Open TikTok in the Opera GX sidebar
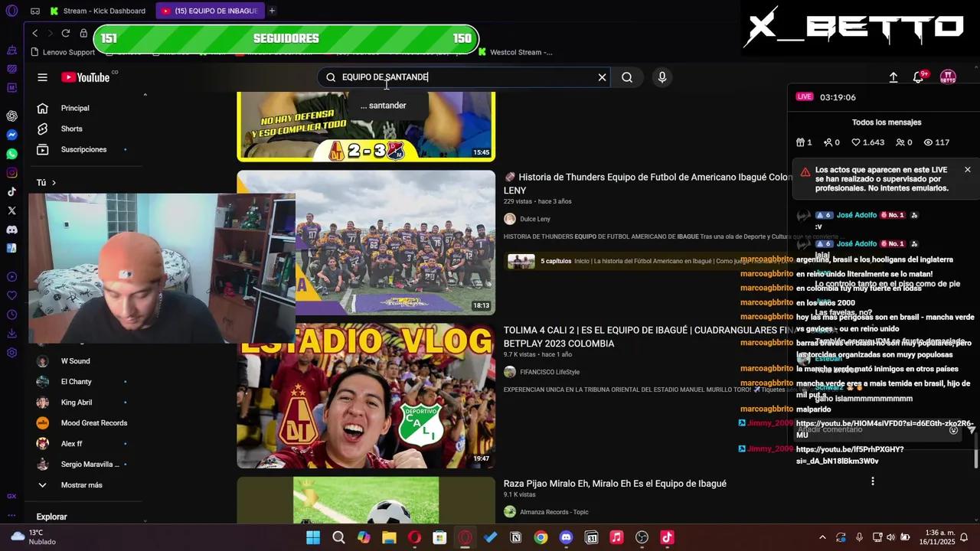980x551 pixels. click(11, 192)
